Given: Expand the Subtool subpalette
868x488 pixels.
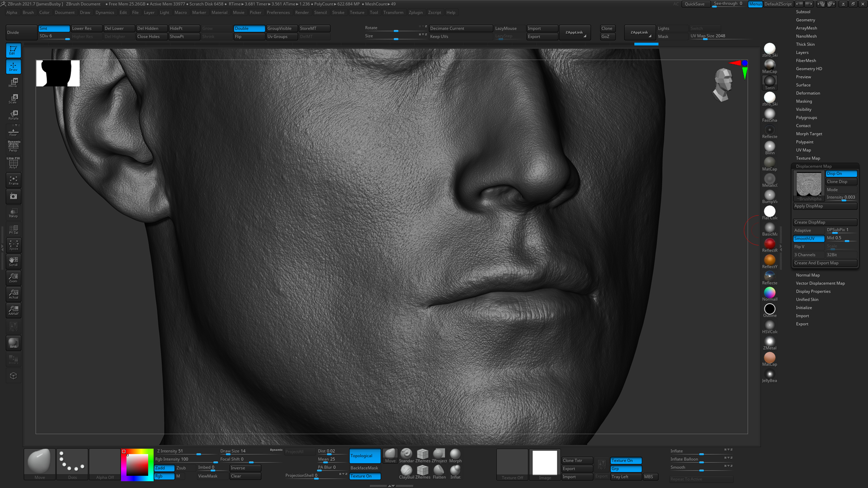Looking at the screenshot, I should tap(803, 11).
